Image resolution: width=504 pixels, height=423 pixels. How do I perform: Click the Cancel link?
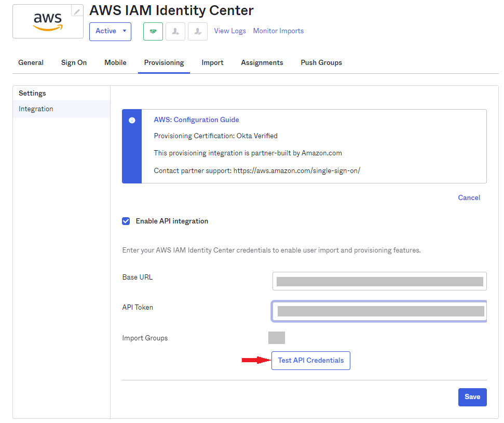469,198
